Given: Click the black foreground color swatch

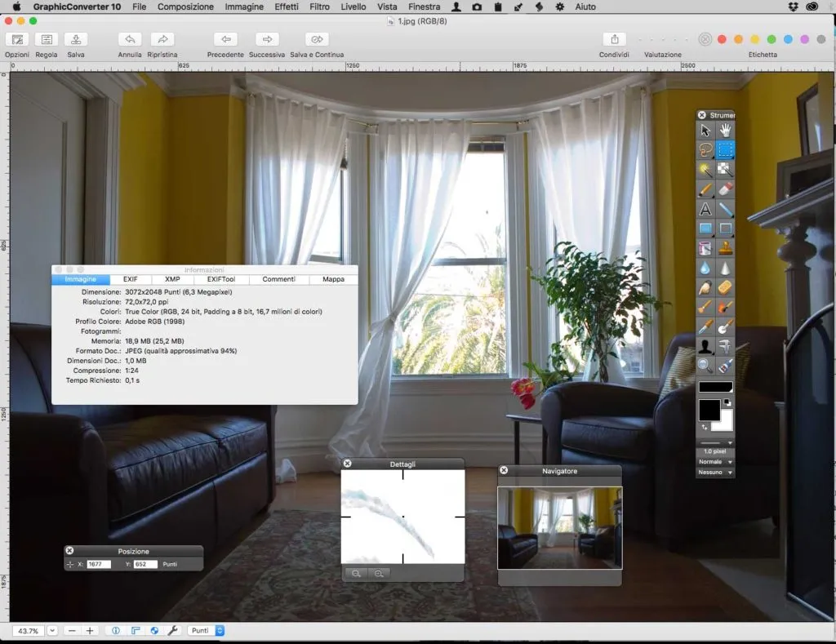Looking at the screenshot, I should coord(709,410).
